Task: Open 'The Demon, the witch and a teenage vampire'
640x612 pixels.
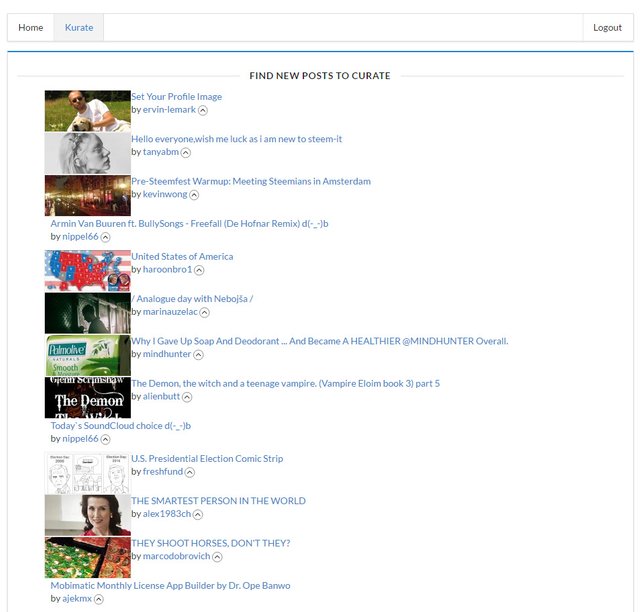Action: (x=285, y=383)
